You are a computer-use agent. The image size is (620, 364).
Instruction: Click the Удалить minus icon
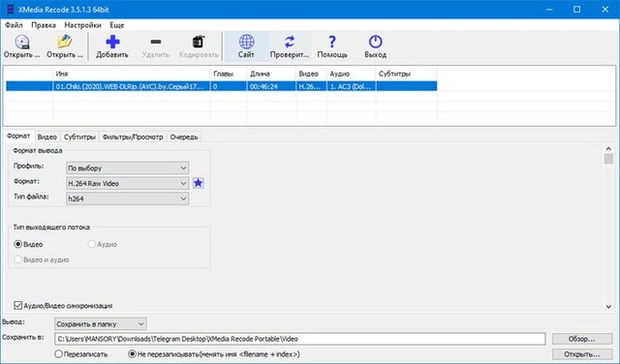point(156,42)
